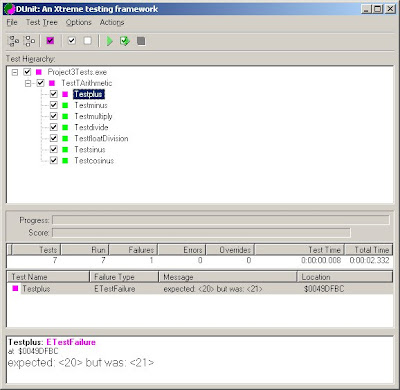Open the Options menu
Screen dimensions: 400x390
pos(78,23)
